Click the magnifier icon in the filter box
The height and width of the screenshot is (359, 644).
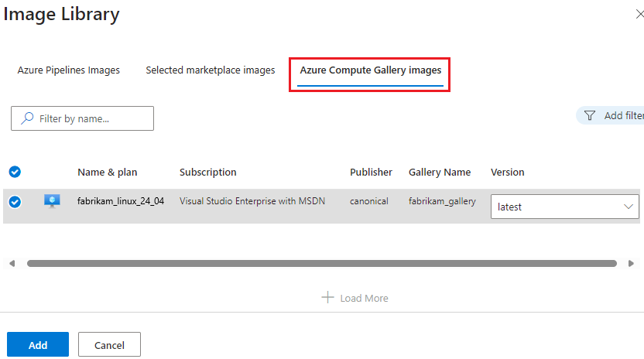[x=27, y=118]
